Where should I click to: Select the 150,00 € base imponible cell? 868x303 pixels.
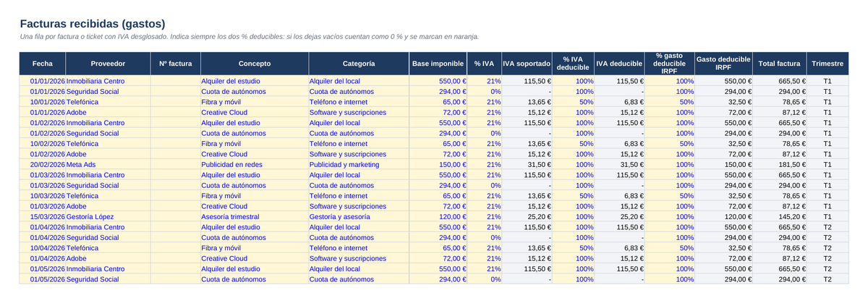438,164
